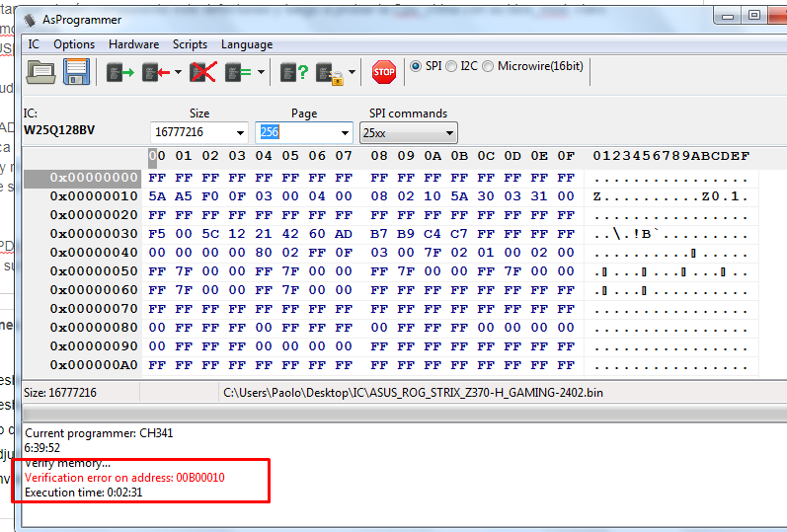Save file with the floppy disk icon

point(77,72)
